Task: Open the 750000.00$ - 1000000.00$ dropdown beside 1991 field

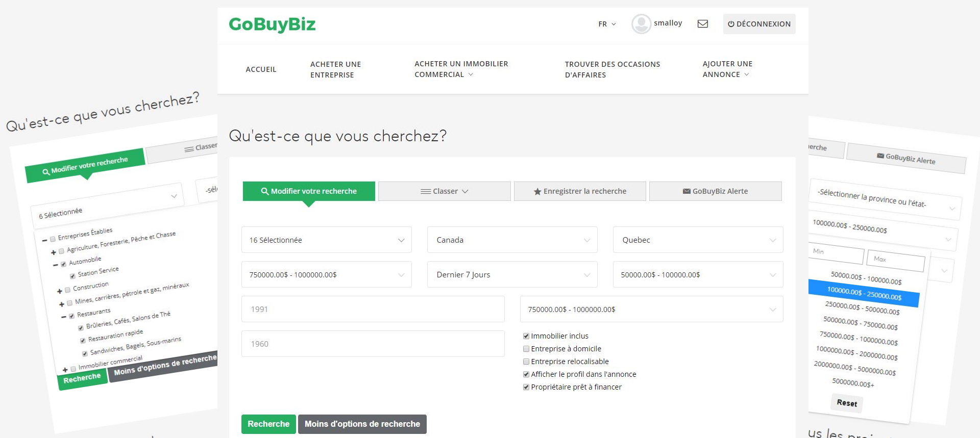Action: tap(651, 309)
